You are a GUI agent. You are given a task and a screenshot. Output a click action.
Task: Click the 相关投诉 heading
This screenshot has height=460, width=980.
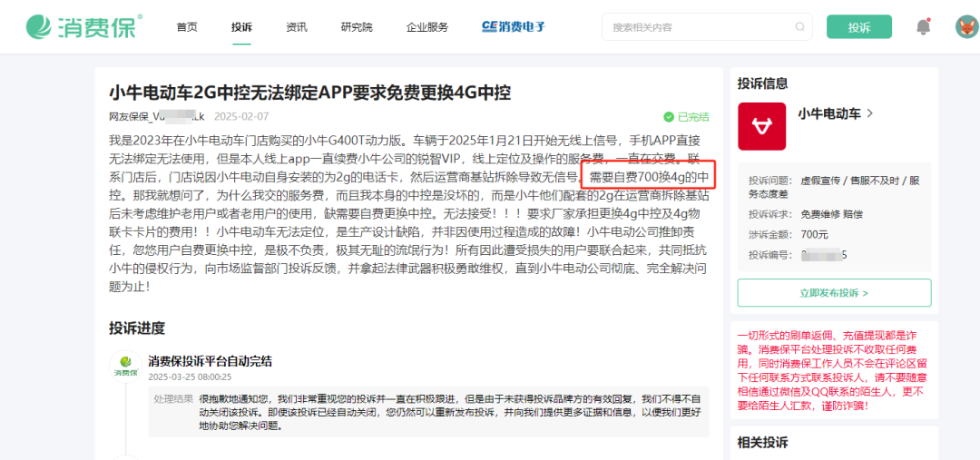point(762,443)
